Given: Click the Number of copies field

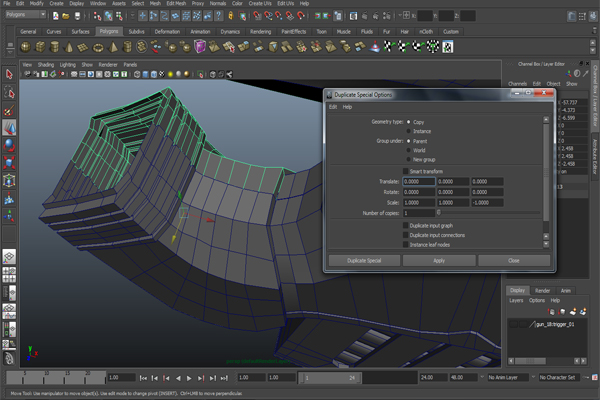Looking at the screenshot, I should tap(419, 213).
